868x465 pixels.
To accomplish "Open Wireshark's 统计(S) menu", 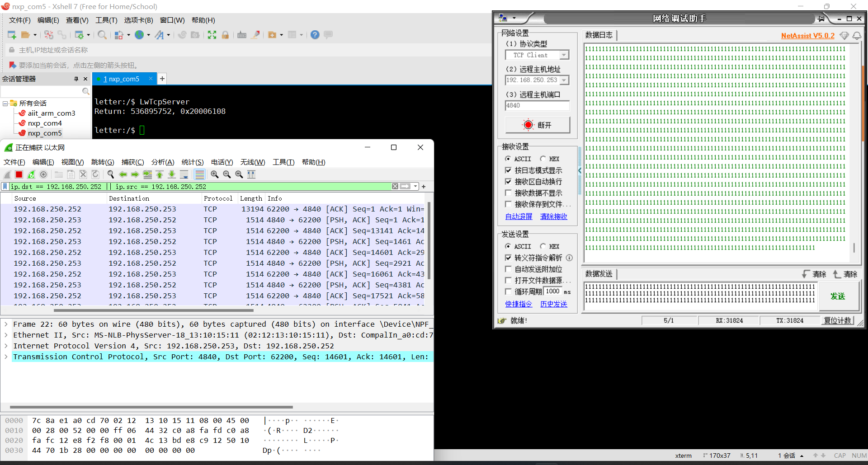I will [x=192, y=162].
